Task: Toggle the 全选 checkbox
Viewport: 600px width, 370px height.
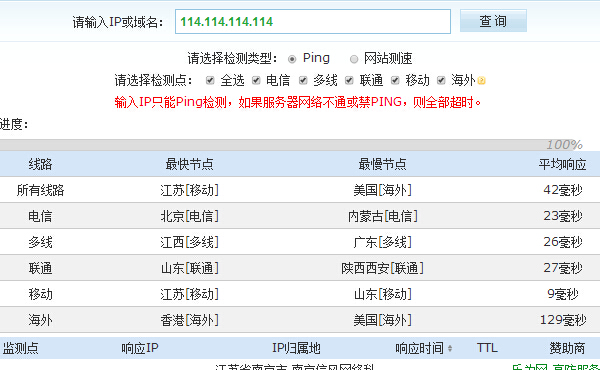Action: pos(210,80)
